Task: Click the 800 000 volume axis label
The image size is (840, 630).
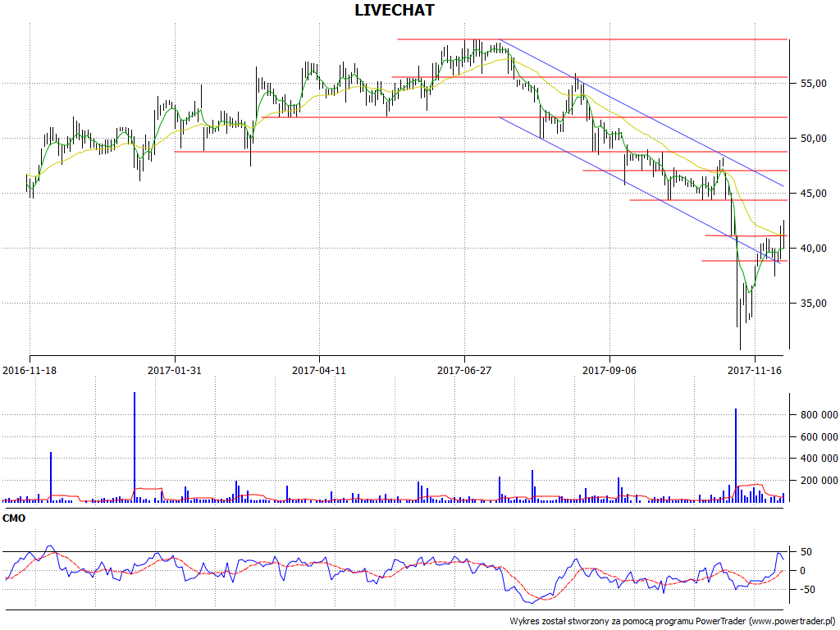Action: (819, 415)
